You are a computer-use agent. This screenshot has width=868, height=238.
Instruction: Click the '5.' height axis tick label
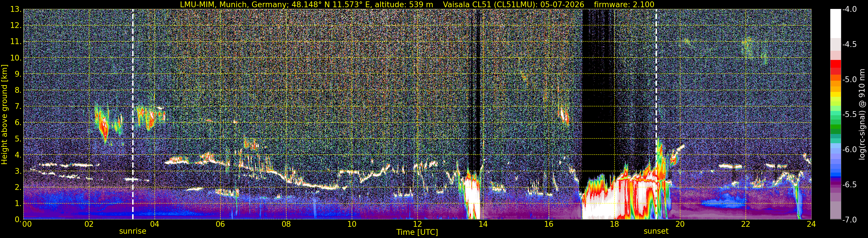[18, 139]
